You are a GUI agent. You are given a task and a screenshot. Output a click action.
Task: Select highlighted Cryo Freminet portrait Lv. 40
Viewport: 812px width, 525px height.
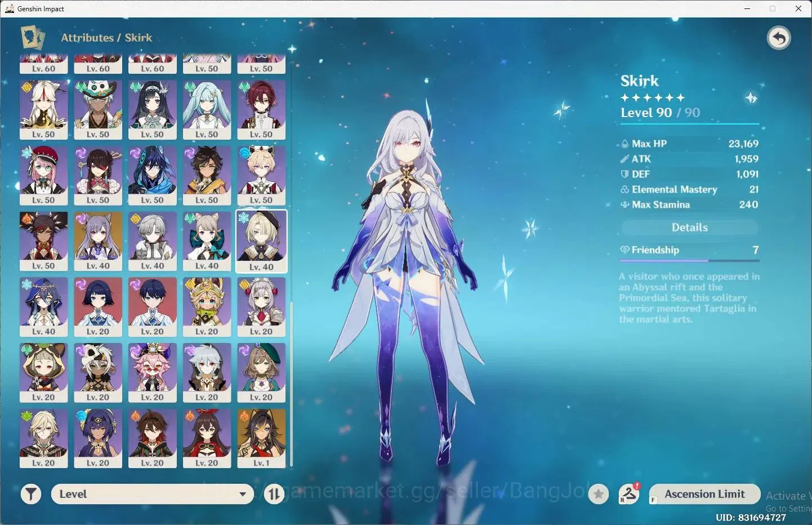tap(261, 242)
